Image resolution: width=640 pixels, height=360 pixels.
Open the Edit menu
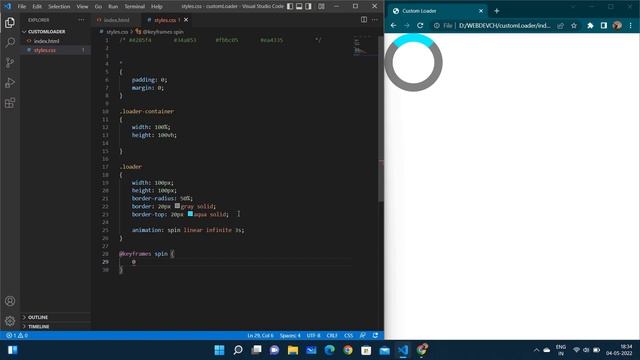[37, 7]
